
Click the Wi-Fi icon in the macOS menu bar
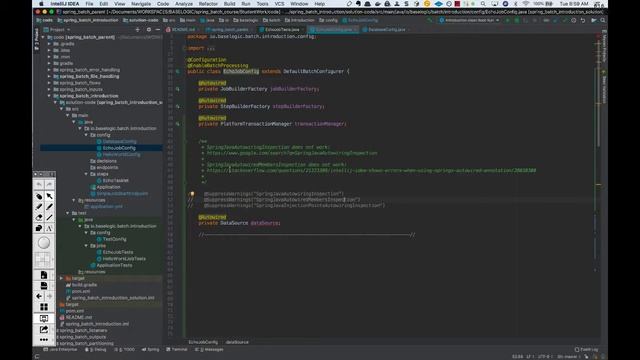click(526, 4)
